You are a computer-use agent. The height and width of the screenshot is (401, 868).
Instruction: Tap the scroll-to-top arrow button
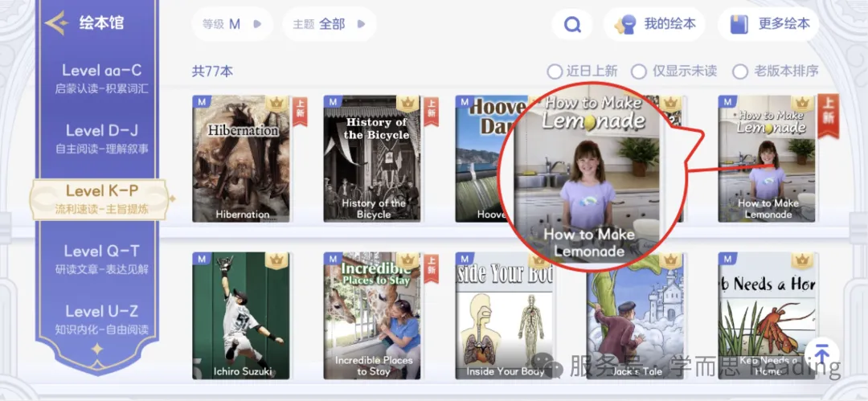[x=822, y=354]
